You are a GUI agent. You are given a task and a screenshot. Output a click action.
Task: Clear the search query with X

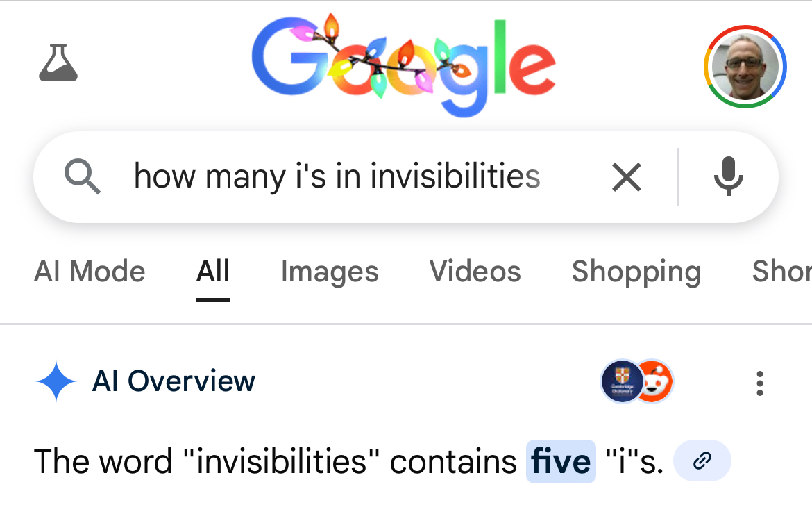[626, 177]
